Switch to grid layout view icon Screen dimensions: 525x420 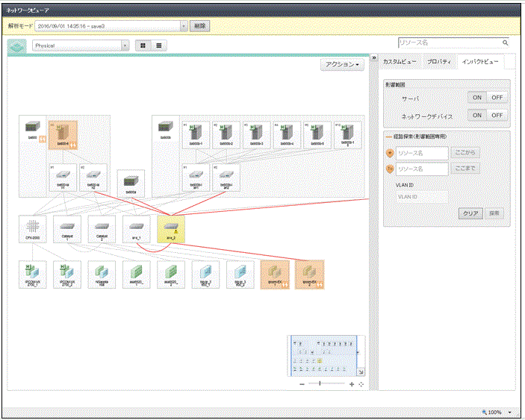143,46
